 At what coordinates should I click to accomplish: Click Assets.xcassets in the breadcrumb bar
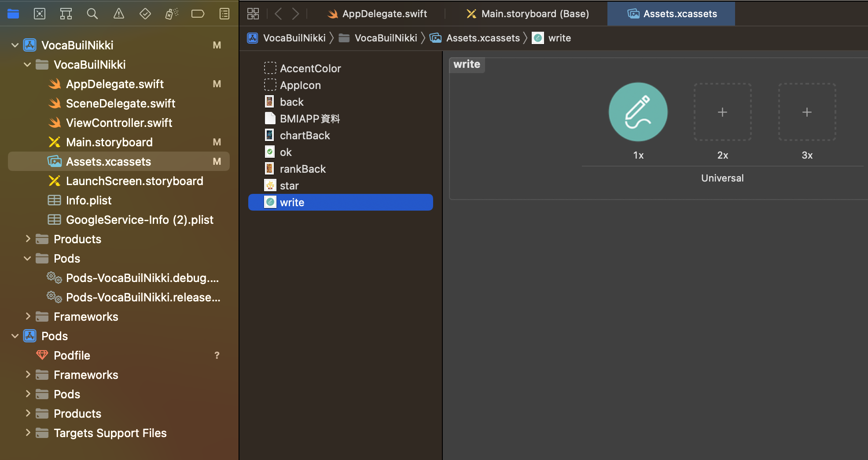(475, 38)
